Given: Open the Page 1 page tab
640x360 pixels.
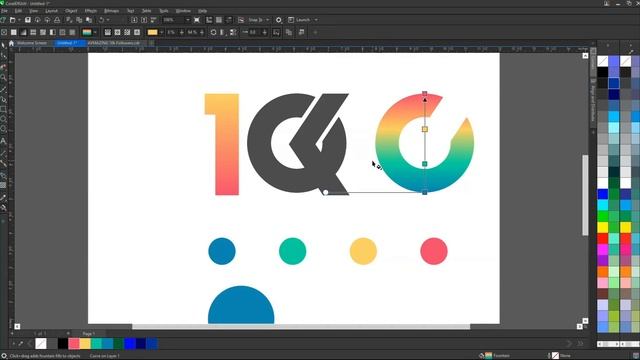Looking at the screenshot, I should 89,333.
